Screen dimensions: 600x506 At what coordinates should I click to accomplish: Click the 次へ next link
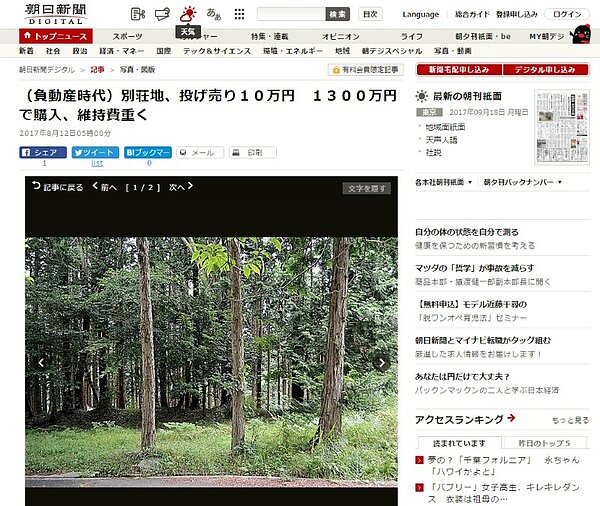tap(181, 187)
